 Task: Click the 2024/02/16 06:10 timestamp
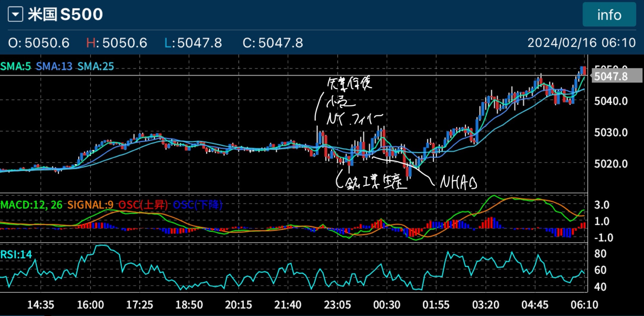[581, 43]
